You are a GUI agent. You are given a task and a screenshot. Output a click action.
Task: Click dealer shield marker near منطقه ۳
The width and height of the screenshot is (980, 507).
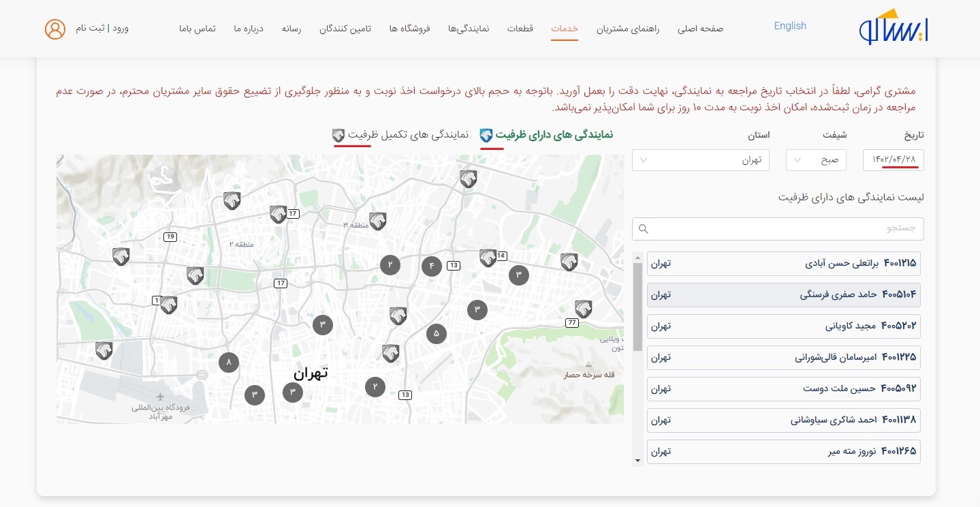(377, 221)
